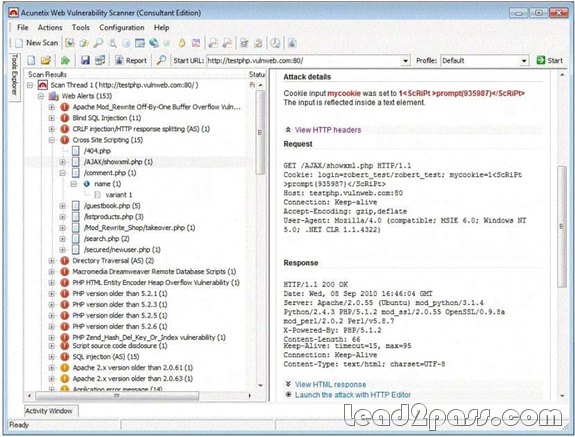Click the magnifier search icon after Report
Viewport: 575px width, 437px height.
click(x=161, y=60)
